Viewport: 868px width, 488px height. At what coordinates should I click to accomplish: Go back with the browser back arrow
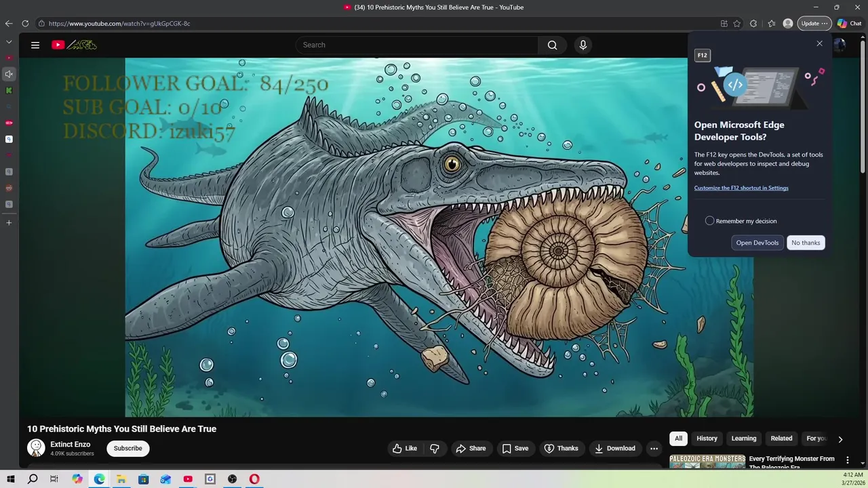click(x=9, y=24)
